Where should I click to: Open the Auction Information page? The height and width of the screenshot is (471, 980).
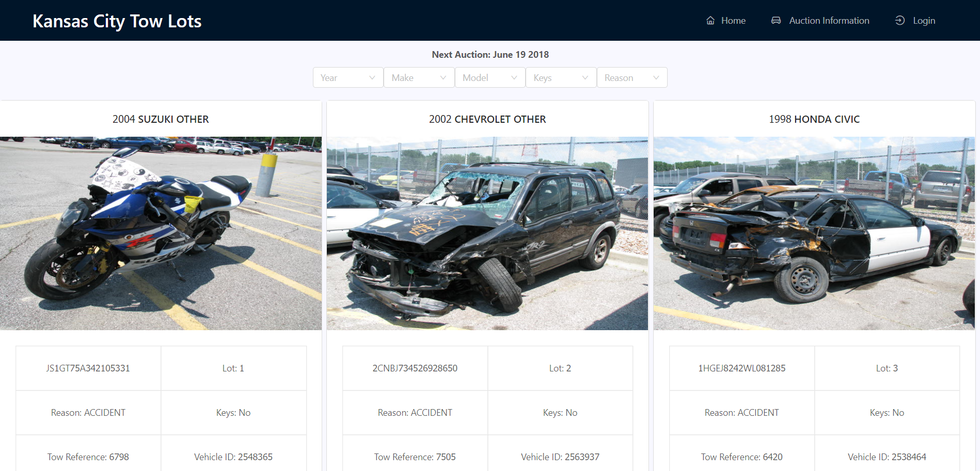click(829, 20)
